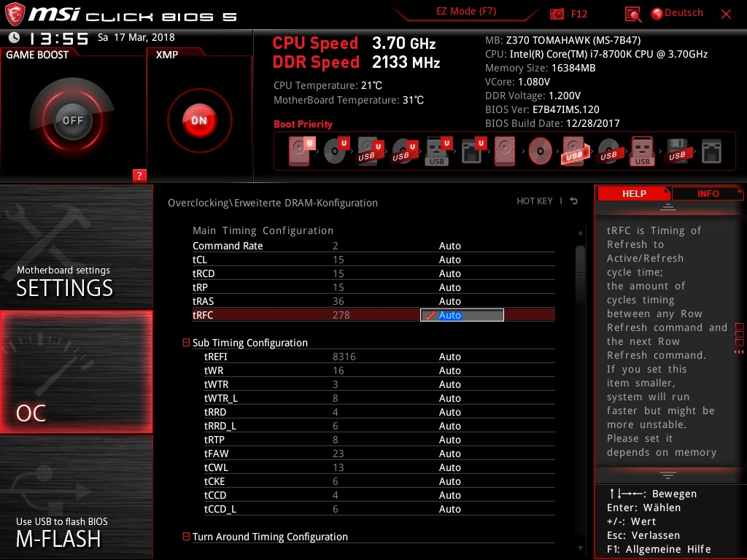Open the tFAW Auto value
The width and height of the screenshot is (747, 560).
point(449,454)
